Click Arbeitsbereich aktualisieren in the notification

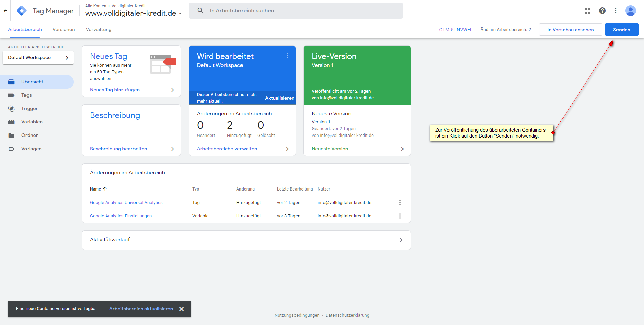141,309
